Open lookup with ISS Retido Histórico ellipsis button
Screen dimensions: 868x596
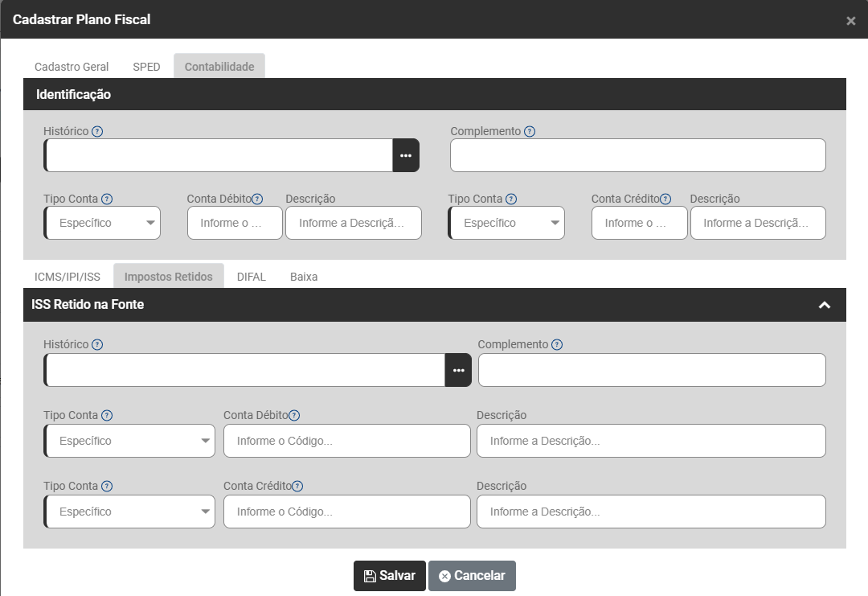(x=458, y=370)
